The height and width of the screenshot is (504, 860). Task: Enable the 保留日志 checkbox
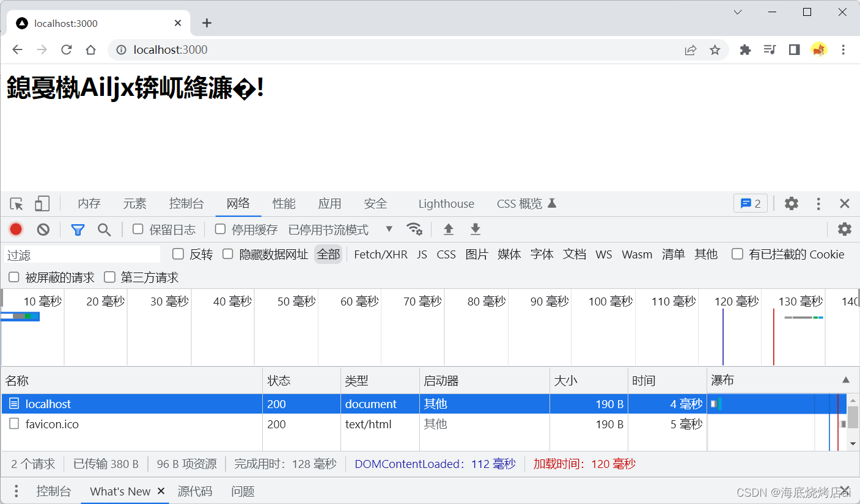click(138, 229)
